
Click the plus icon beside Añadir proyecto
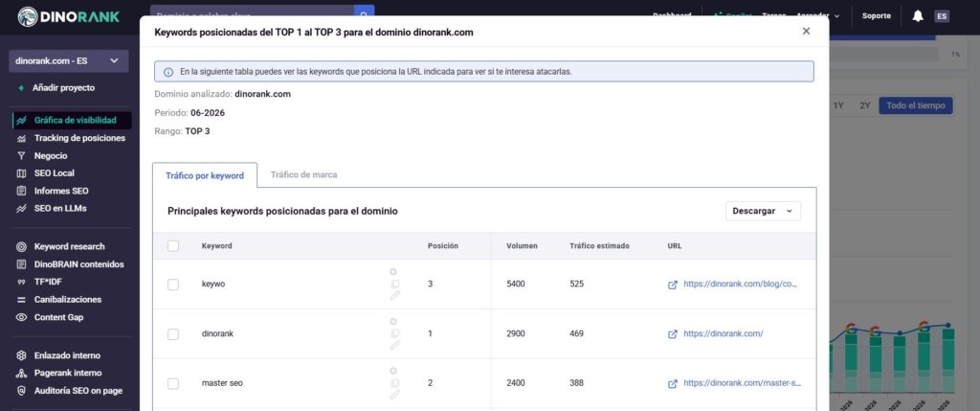(x=21, y=88)
